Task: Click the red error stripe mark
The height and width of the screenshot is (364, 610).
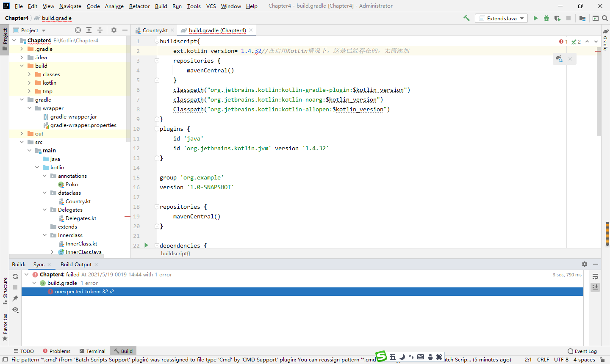Action: pos(598,51)
